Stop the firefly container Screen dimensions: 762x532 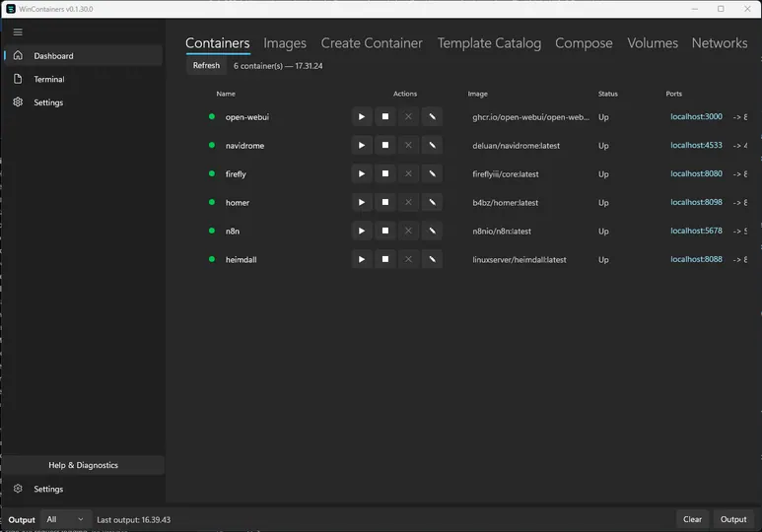click(x=384, y=174)
